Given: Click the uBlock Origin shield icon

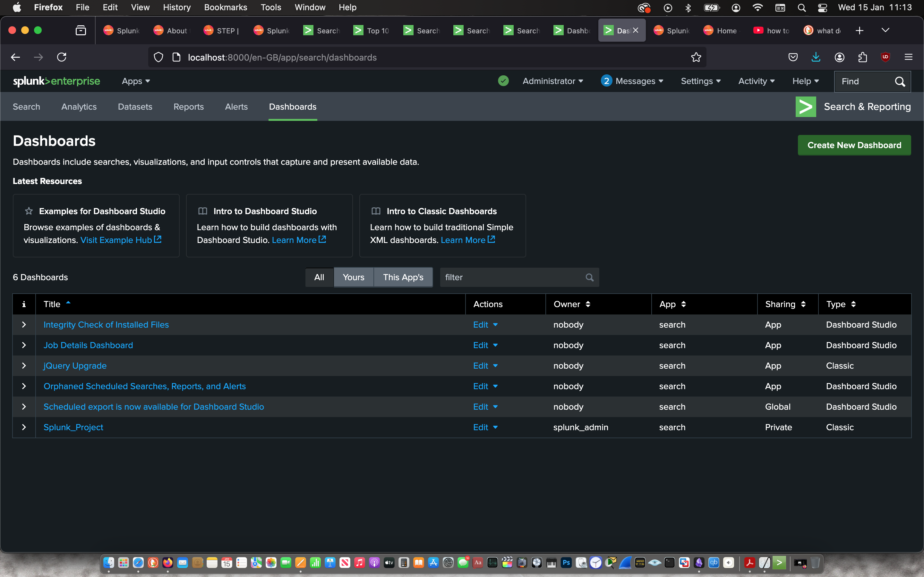Looking at the screenshot, I should click(885, 57).
